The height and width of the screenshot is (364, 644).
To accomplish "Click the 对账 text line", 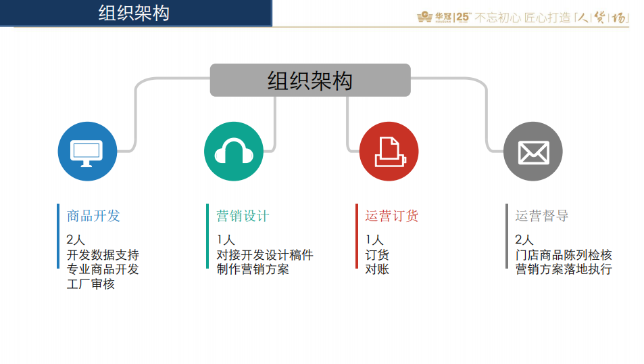I will click(377, 269).
